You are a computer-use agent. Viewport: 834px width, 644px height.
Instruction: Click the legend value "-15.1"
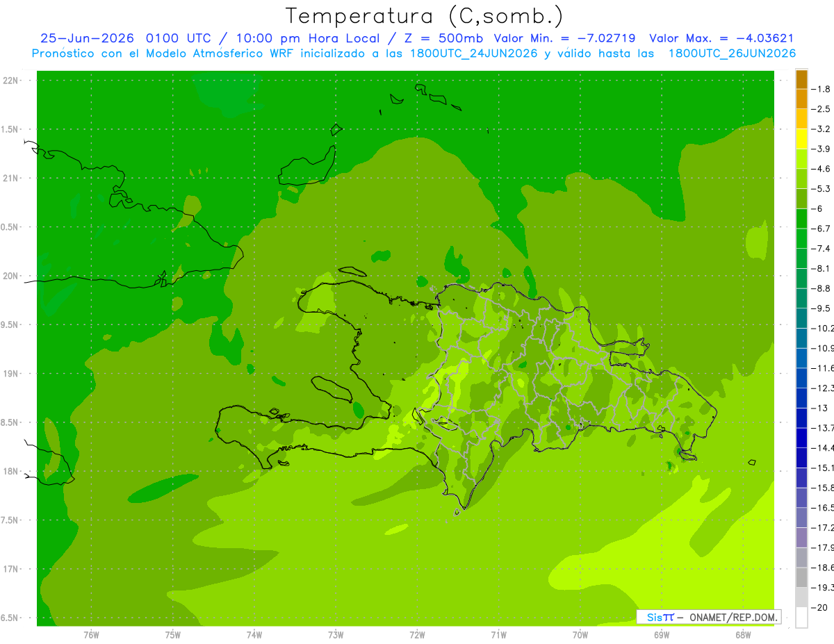point(822,468)
